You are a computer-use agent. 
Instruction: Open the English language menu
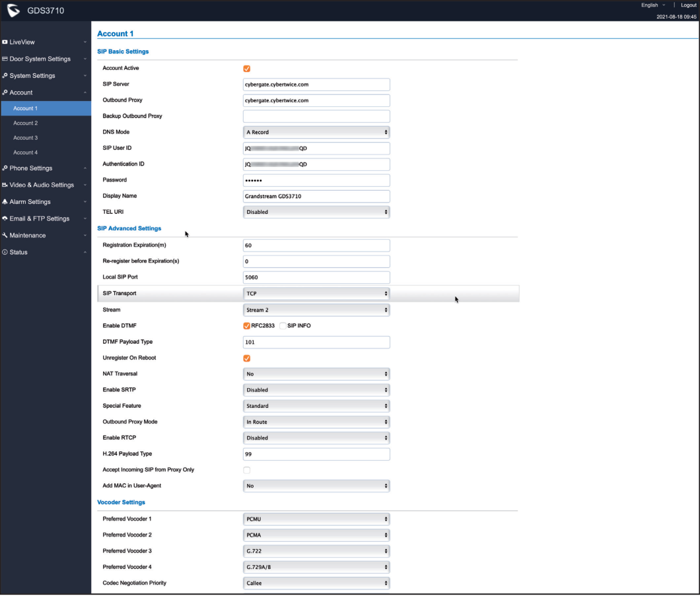[x=650, y=5]
